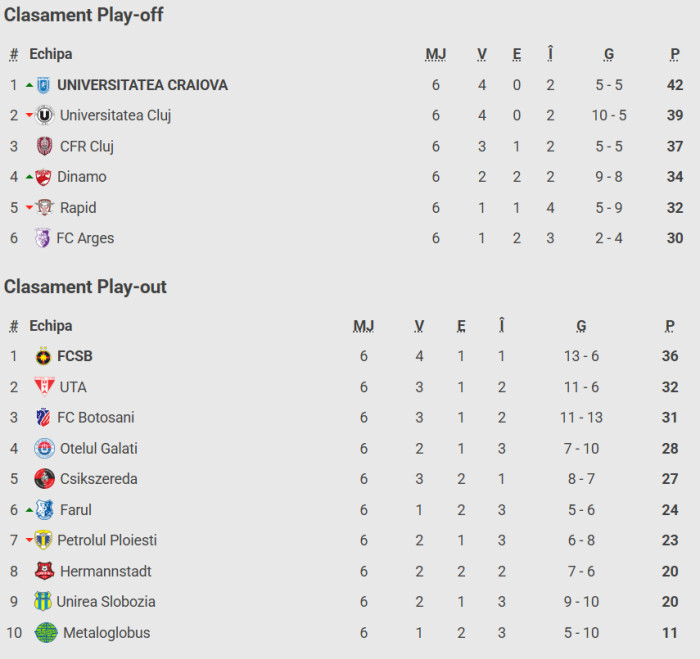700x659 pixels.
Task: Click the CFR Cluj crest icon
Action: pyautogui.click(x=44, y=147)
